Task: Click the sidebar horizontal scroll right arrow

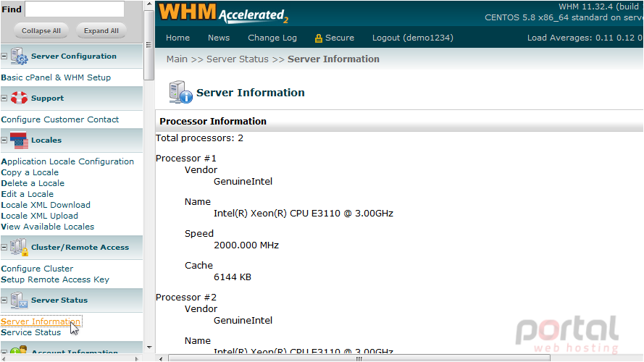Action: coord(137,358)
